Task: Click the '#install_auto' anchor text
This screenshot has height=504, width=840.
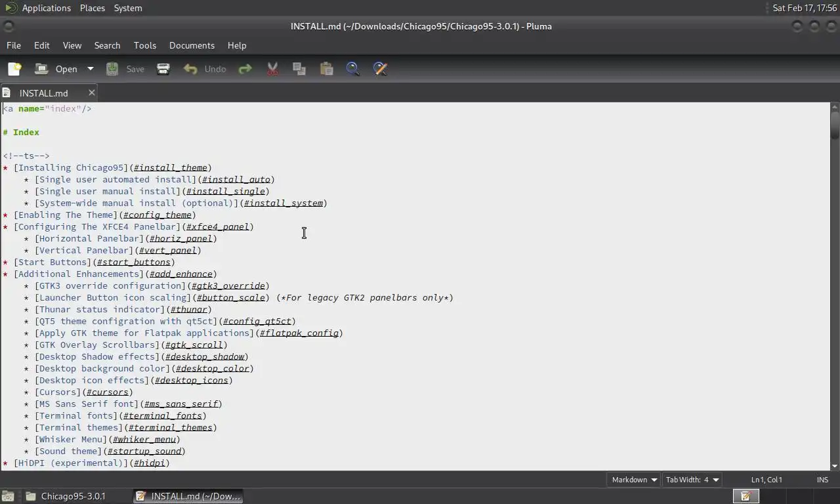Action: pyautogui.click(x=236, y=180)
